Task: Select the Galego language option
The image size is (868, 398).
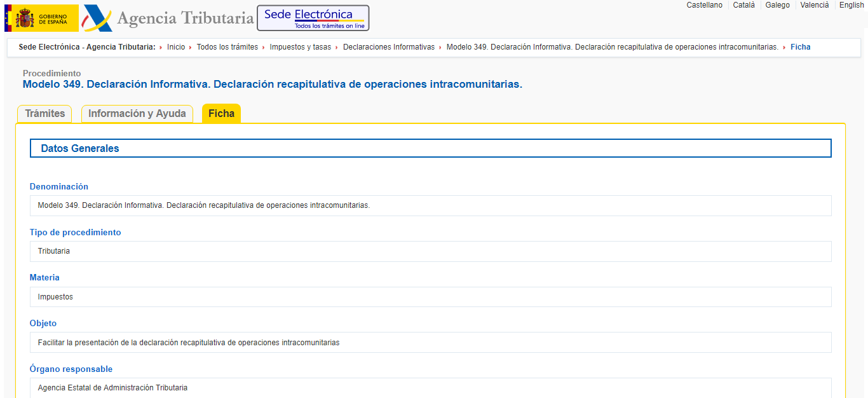Action: point(777,5)
